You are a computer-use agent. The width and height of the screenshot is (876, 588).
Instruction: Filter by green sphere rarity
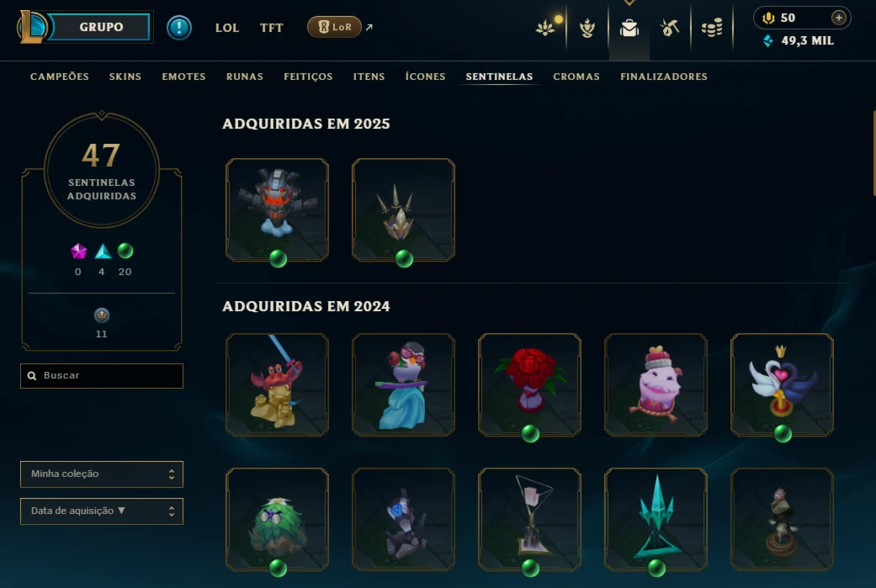click(x=125, y=252)
